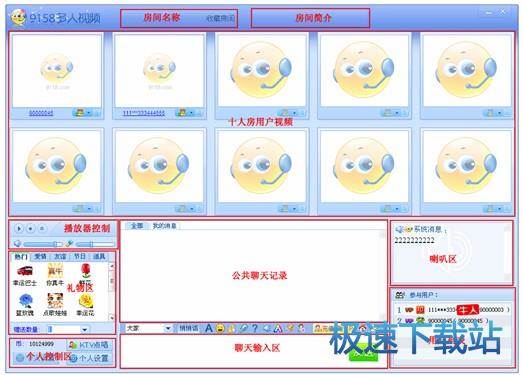
Task: Select the 蓝玫瑰 blue rose gift
Action: click(25, 305)
